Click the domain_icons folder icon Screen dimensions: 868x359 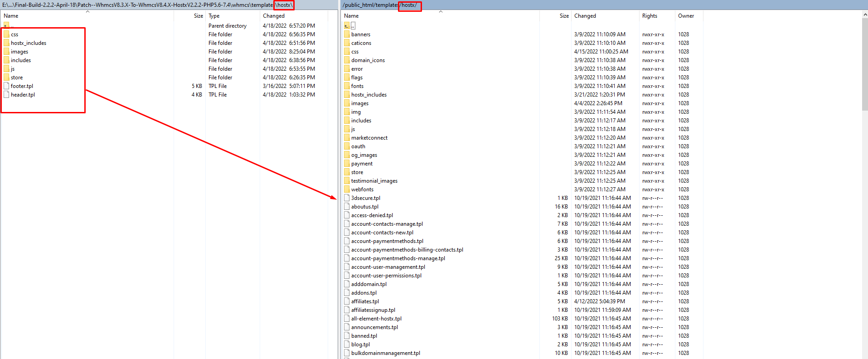click(347, 60)
